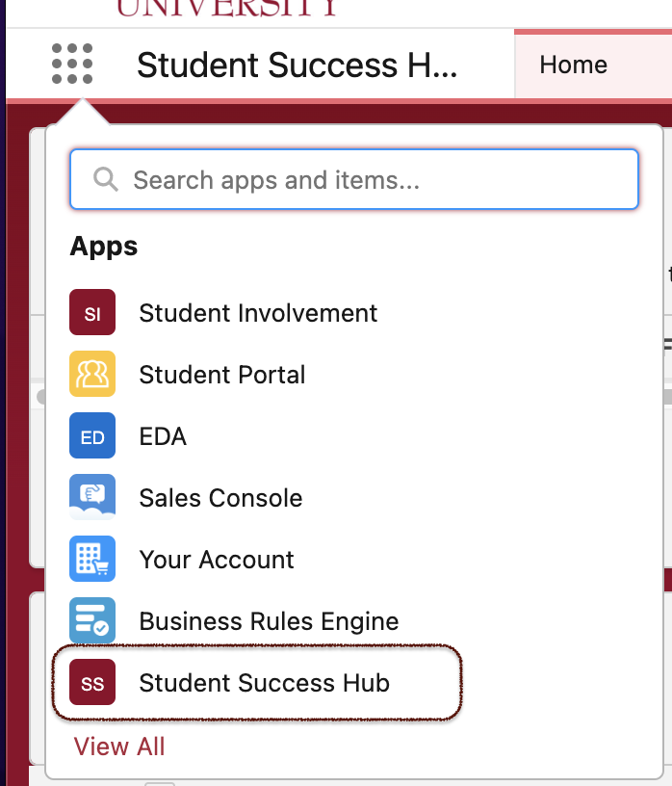Image resolution: width=672 pixels, height=786 pixels.
Task: Click the maroon SS app icon
Action: tap(92, 684)
